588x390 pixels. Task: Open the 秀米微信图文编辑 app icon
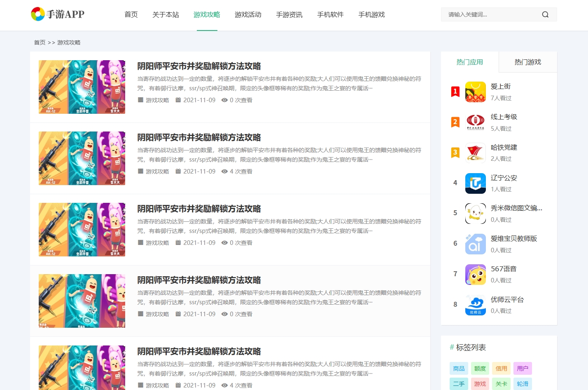[x=476, y=214]
